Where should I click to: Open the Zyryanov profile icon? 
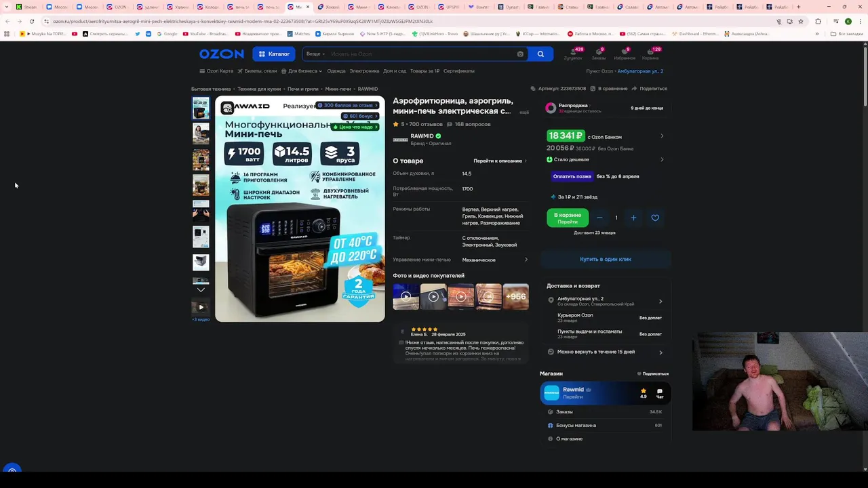tap(573, 54)
